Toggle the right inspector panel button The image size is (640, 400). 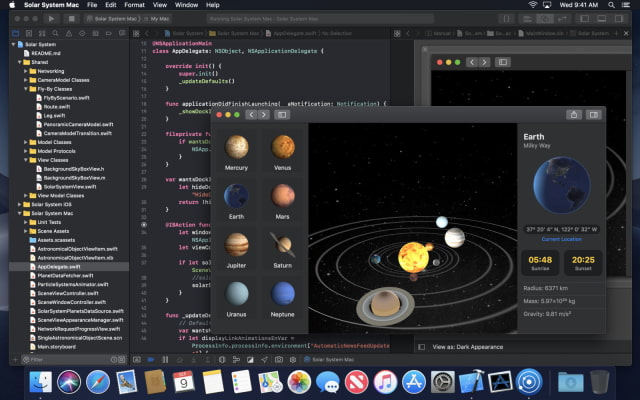point(593,114)
